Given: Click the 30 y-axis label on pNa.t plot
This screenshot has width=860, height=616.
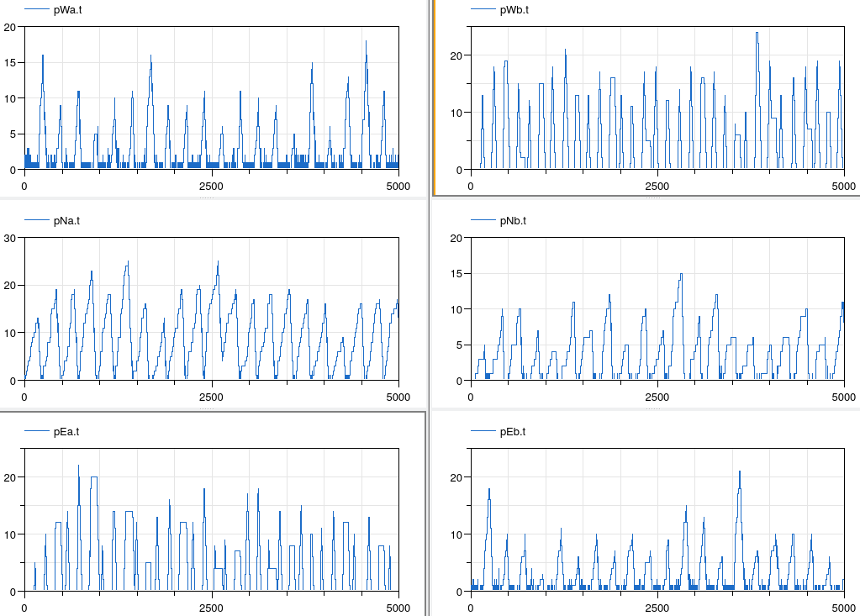Looking at the screenshot, I should point(10,238).
